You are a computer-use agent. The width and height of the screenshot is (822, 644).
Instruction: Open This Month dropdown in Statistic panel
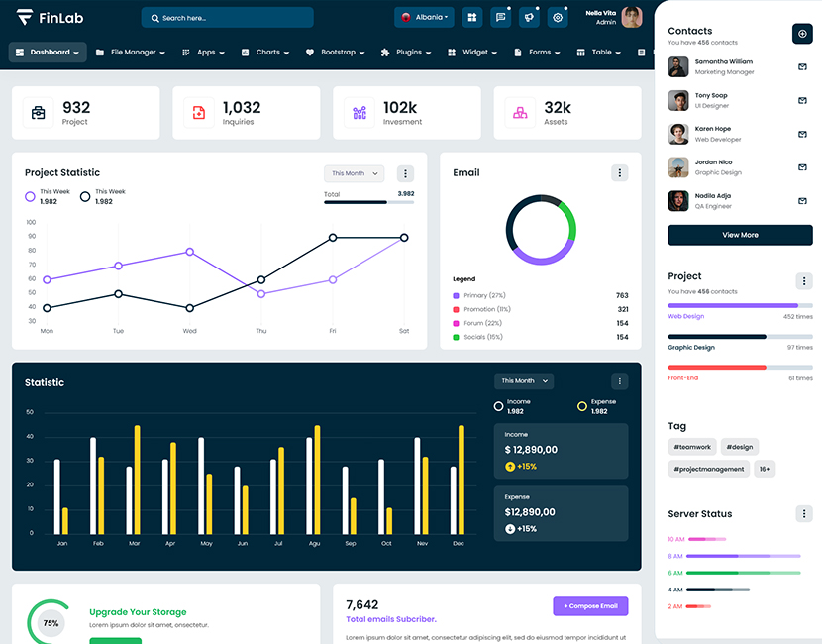coord(524,381)
